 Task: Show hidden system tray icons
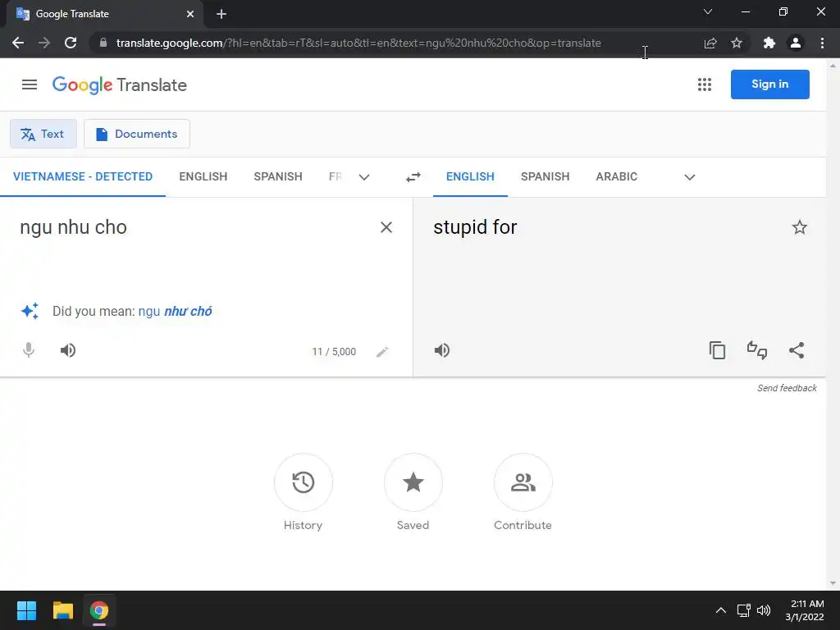(721, 610)
